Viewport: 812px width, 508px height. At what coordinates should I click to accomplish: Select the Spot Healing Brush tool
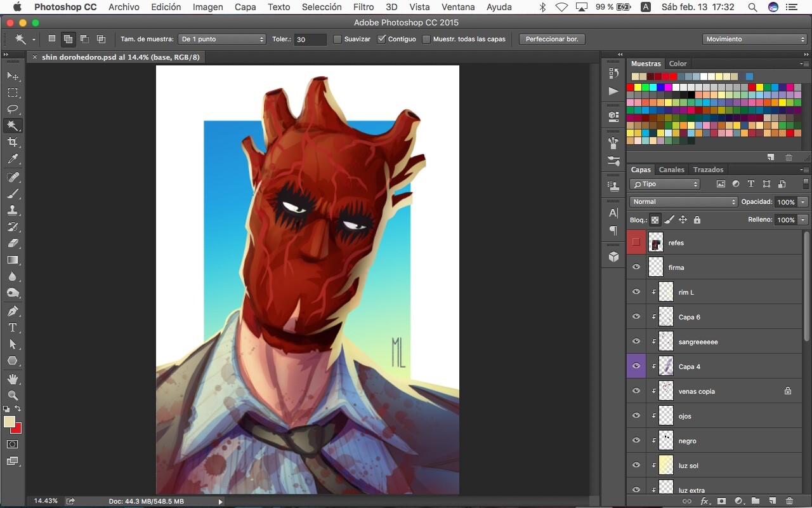click(x=13, y=177)
